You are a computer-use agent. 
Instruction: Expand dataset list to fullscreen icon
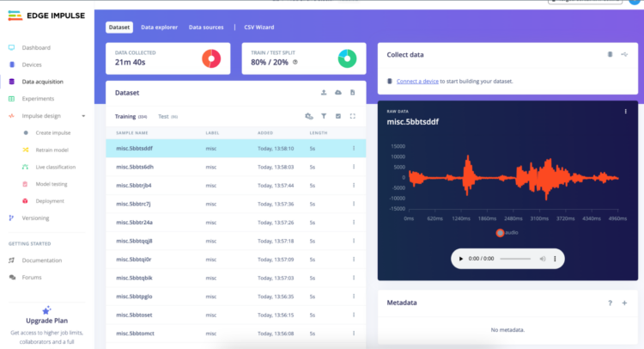click(353, 116)
